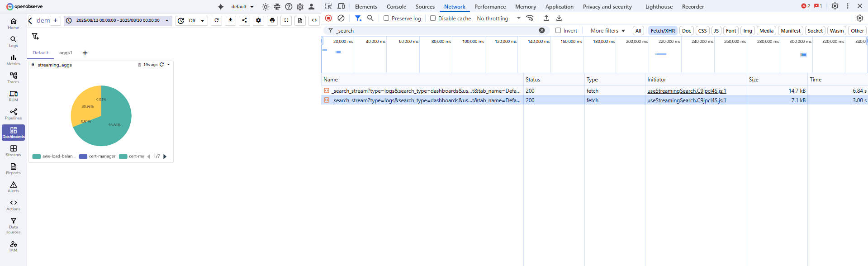This screenshot has height=266, width=868.
Task: Tick the Invert filter checkbox
Action: [558, 31]
